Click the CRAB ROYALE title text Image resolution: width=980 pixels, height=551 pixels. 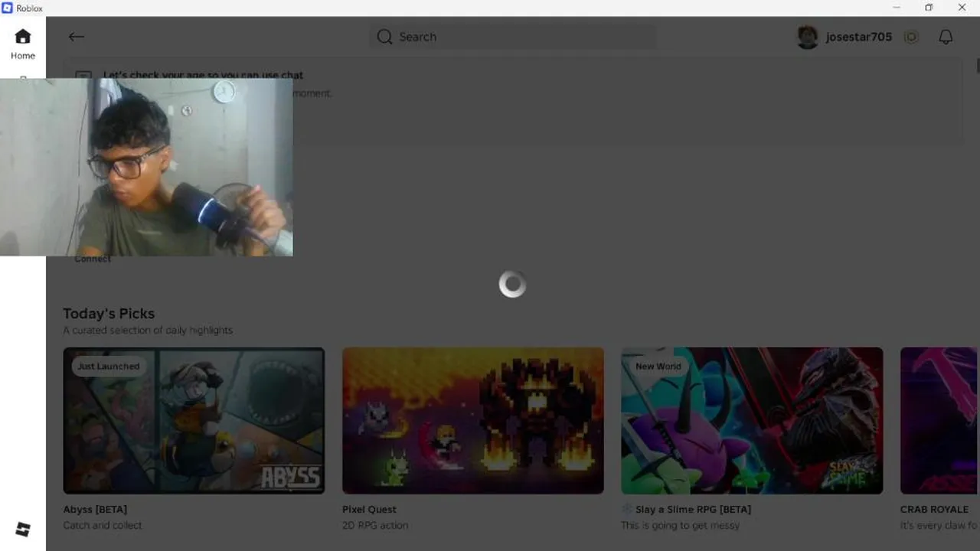pos(934,510)
